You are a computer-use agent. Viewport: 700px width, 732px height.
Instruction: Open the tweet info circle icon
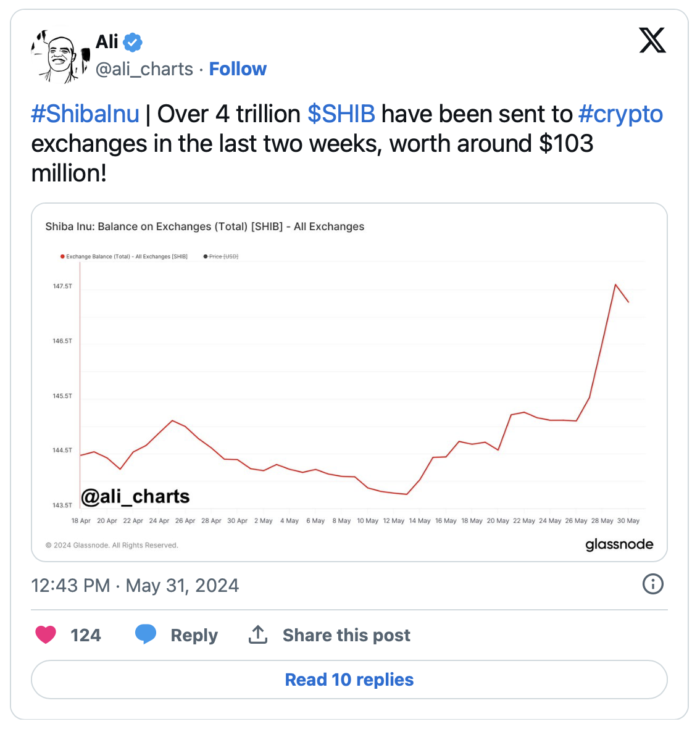click(x=652, y=584)
